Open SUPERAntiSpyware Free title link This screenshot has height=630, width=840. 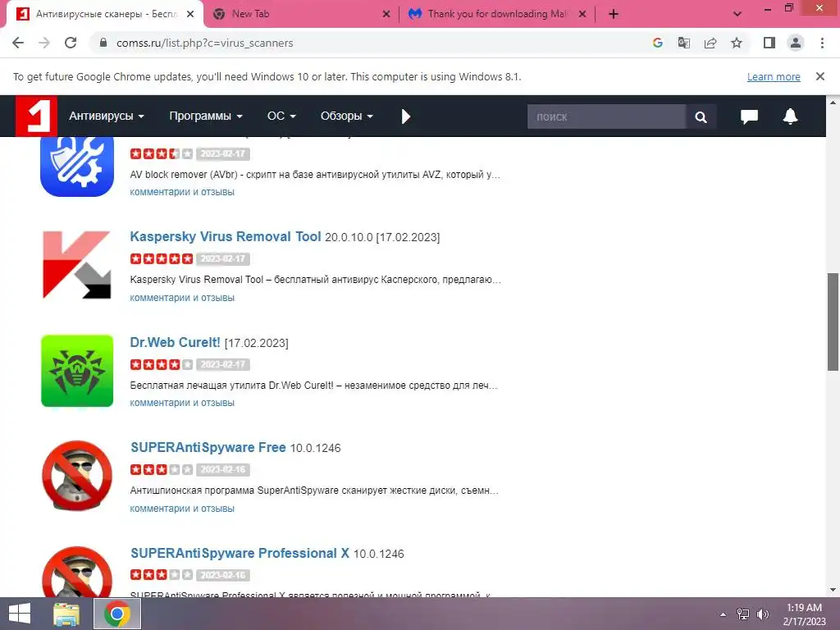208,447
